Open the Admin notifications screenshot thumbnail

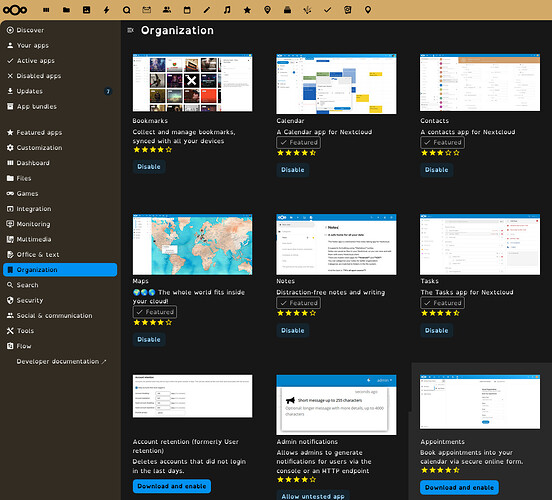pos(336,405)
